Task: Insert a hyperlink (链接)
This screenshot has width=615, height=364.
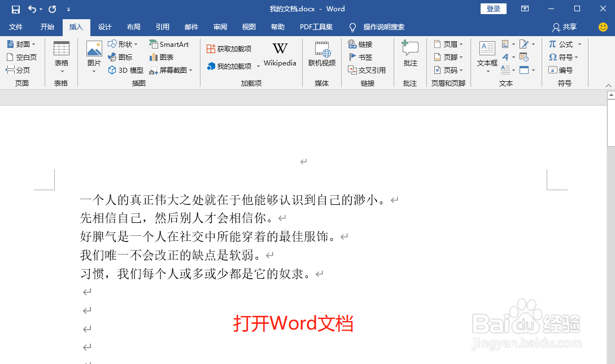Action: coord(360,44)
